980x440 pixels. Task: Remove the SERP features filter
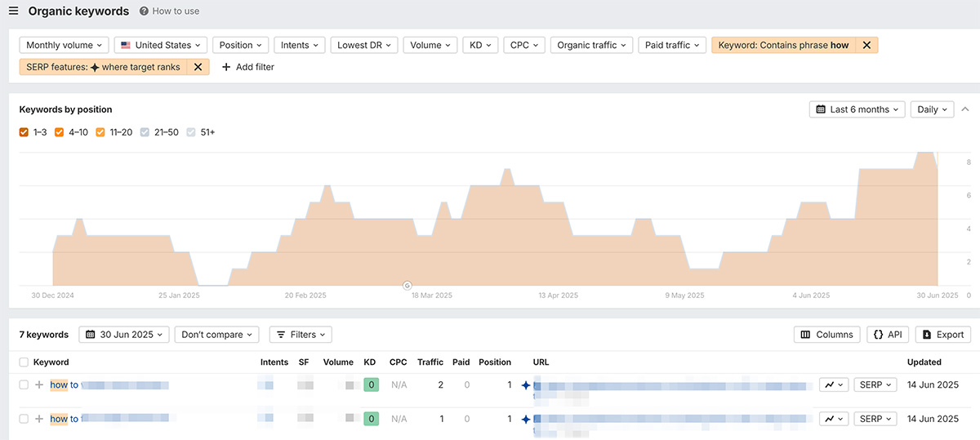pos(198,67)
